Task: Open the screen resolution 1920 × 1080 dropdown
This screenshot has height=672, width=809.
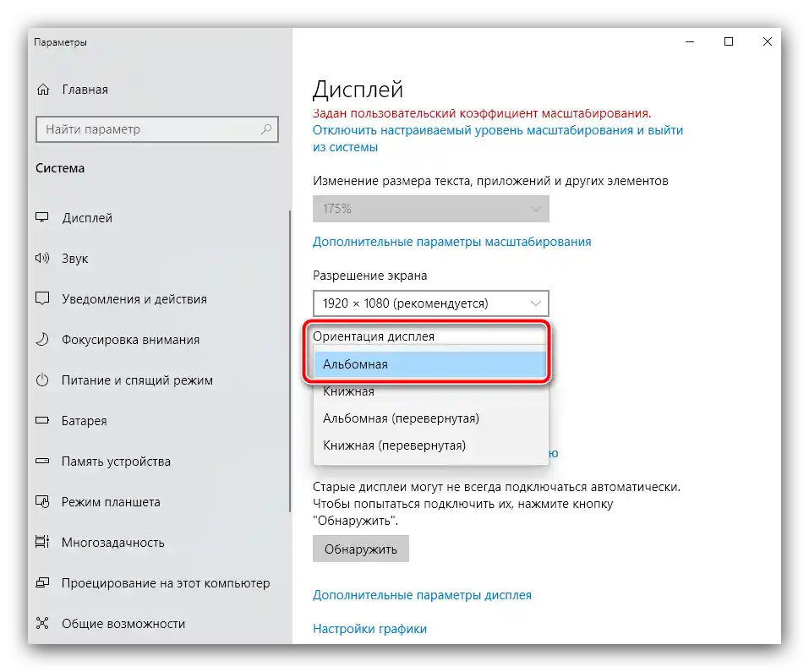Action: 430,303
